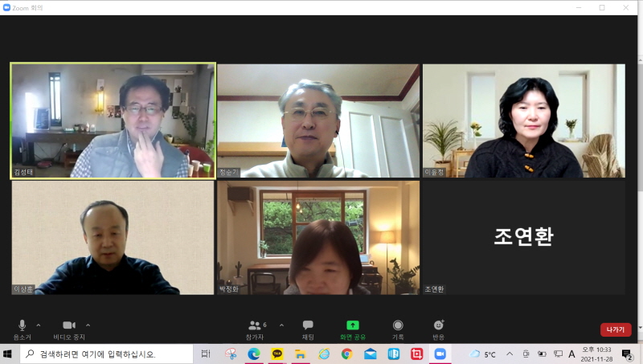Expand video options arrow beside camera

tap(88, 325)
